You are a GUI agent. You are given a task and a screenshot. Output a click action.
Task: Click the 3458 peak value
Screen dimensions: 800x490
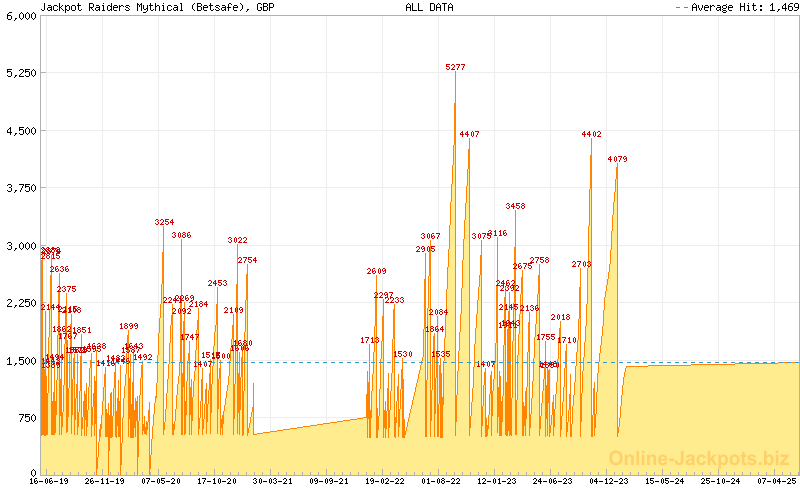pos(515,206)
